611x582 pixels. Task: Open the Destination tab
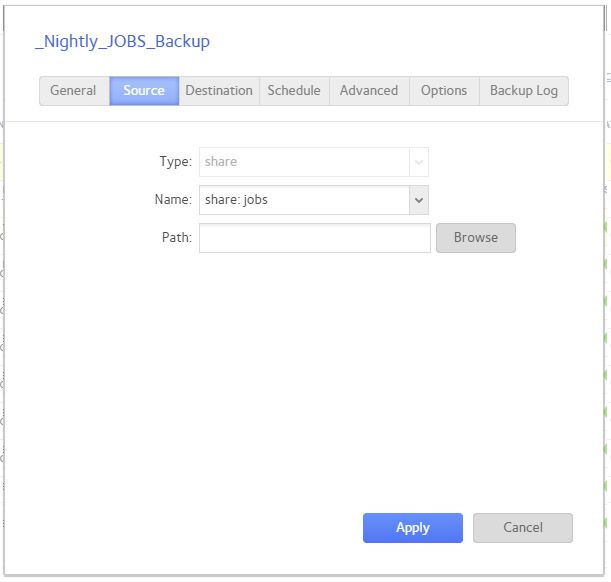tap(219, 91)
